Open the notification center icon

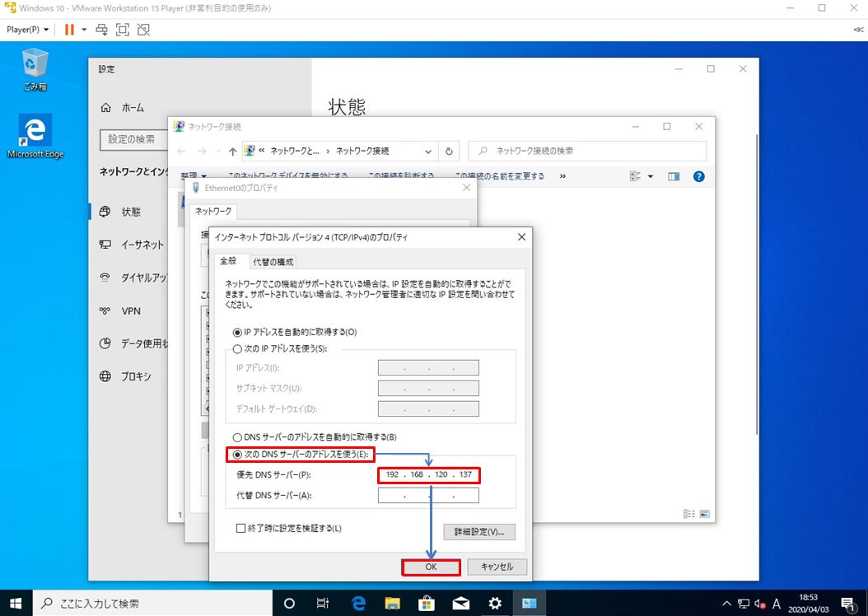tap(848, 604)
